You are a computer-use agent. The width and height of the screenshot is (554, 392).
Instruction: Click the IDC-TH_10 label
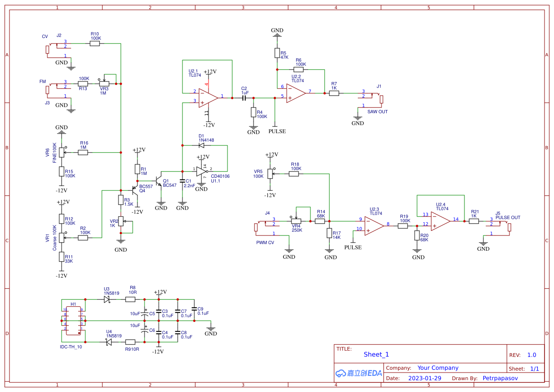(71, 347)
